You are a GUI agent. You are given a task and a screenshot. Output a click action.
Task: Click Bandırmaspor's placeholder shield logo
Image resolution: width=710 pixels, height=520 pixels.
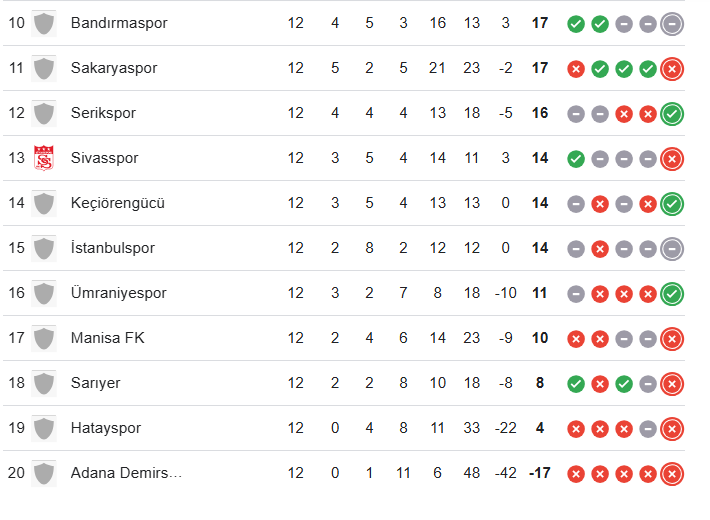[44, 23]
